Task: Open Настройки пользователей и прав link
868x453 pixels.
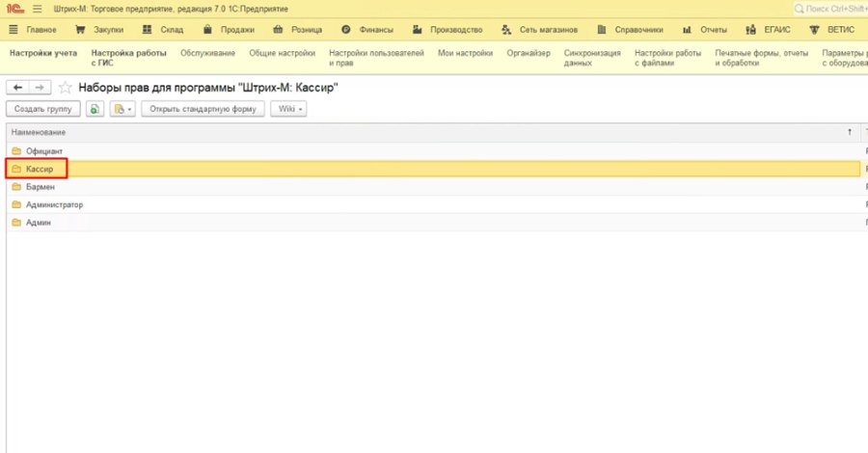Action: pyautogui.click(x=376, y=58)
